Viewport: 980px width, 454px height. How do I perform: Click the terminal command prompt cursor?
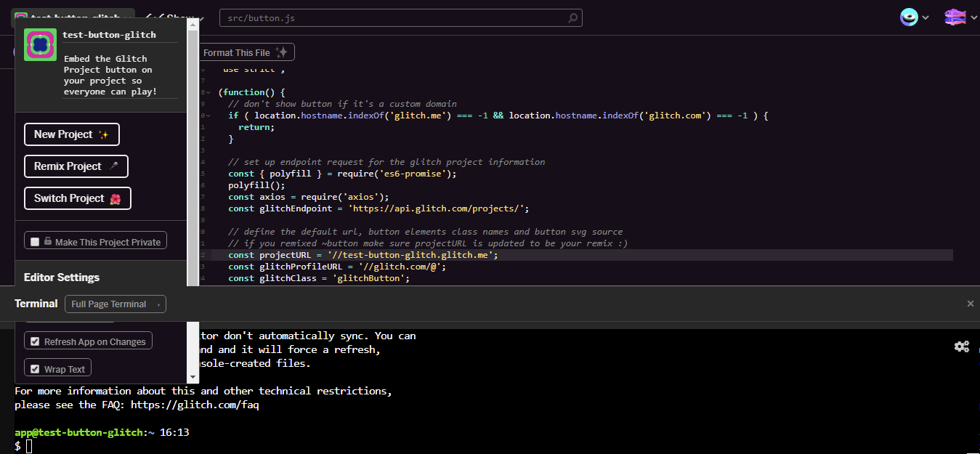(x=29, y=446)
